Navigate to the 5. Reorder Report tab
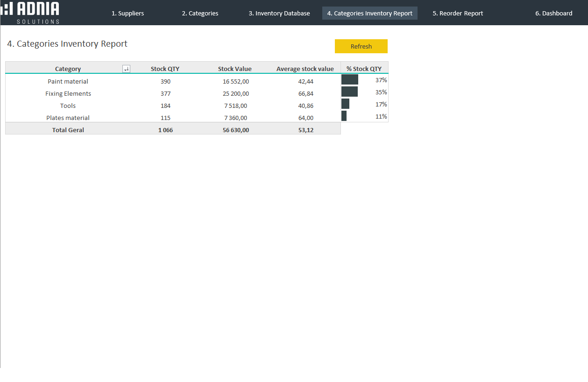 (458, 14)
